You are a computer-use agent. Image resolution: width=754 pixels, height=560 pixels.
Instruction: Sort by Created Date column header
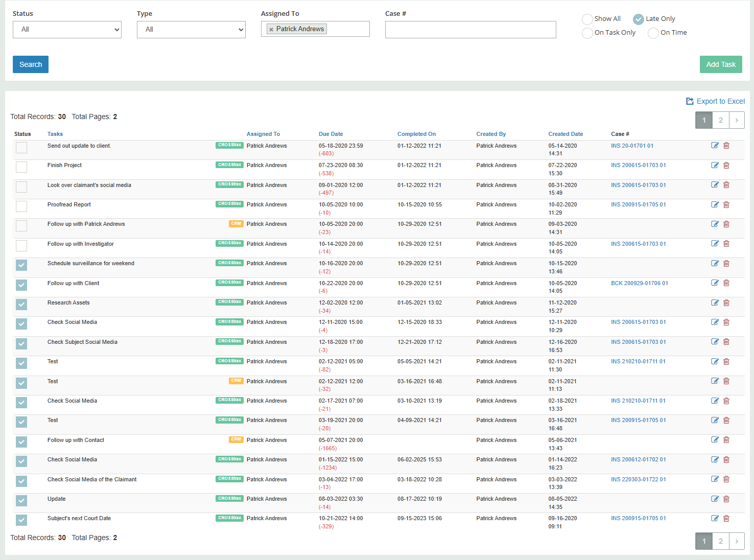pyautogui.click(x=565, y=134)
